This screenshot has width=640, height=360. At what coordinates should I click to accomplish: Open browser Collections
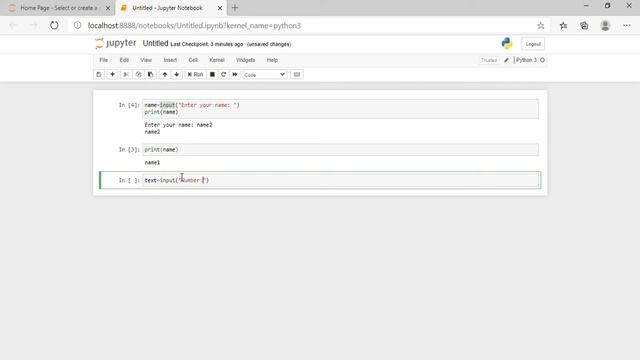pos(584,25)
